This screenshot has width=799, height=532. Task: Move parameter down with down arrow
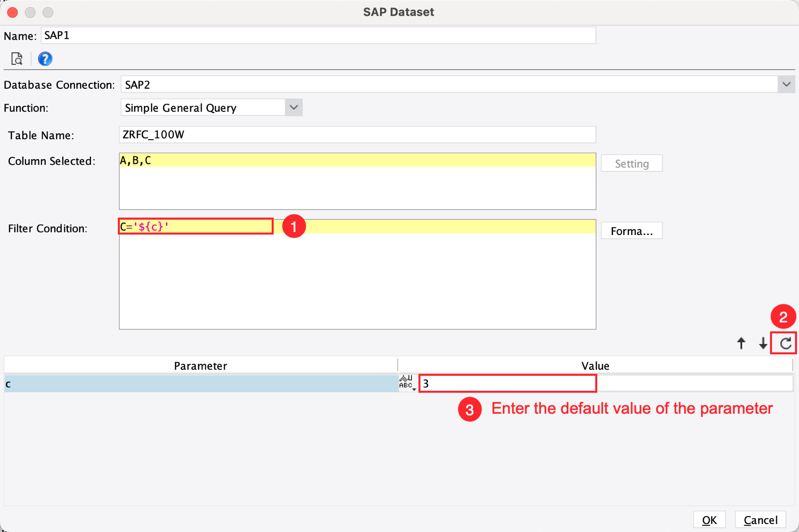click(x=763, y=343)
